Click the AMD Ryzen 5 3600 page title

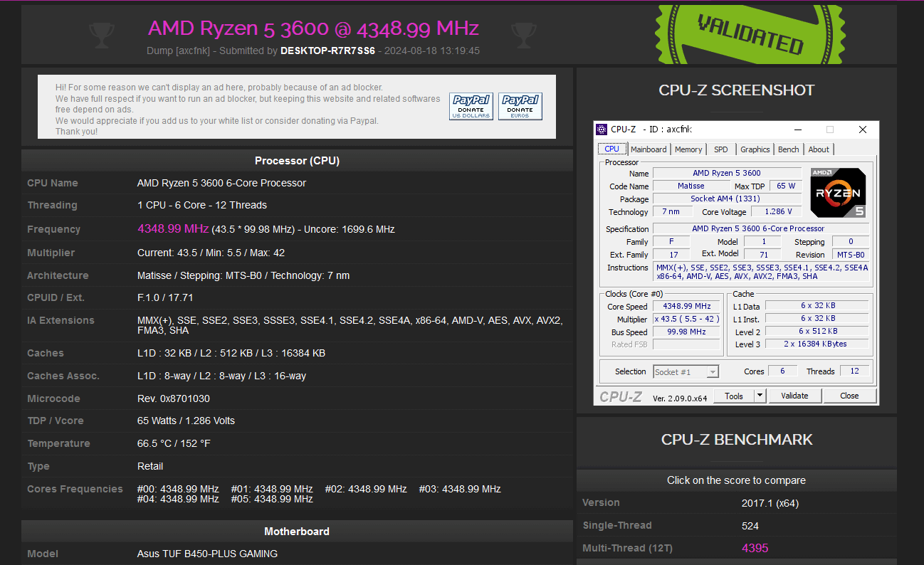pyautogui.click(x=313, y=28)
